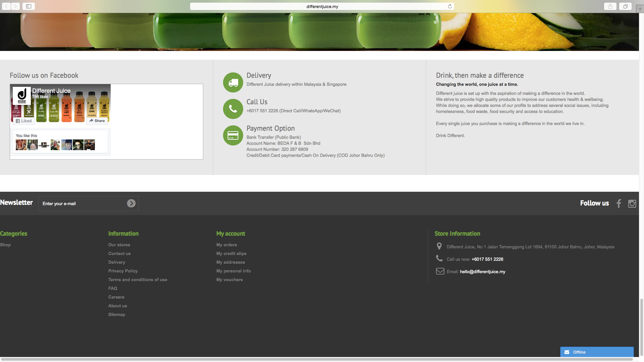Open the My addresses link
The image size is (644, 362).
(231, 262)
